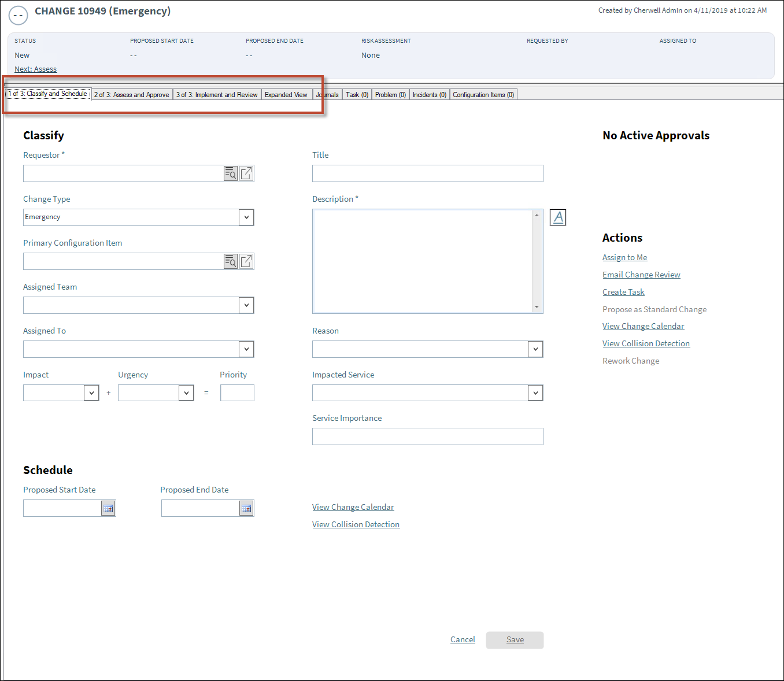
Task: Open Primary Configuration Item popout icon
Action: (x=246, y=261)
